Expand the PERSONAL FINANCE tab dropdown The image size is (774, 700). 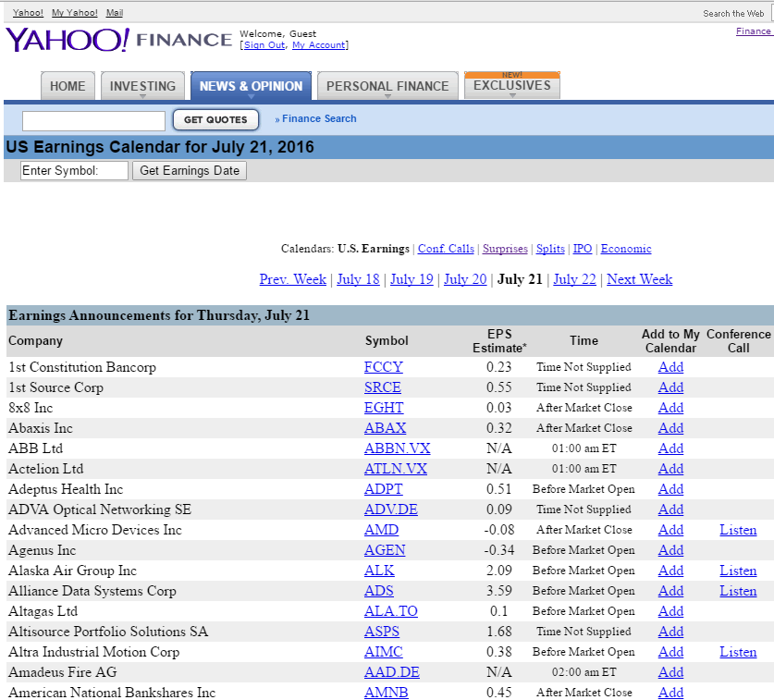click(387, 87)
